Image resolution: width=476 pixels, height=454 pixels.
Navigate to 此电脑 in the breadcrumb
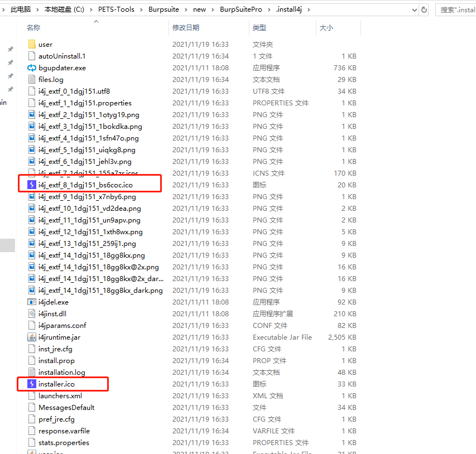(x=21, y=9)
